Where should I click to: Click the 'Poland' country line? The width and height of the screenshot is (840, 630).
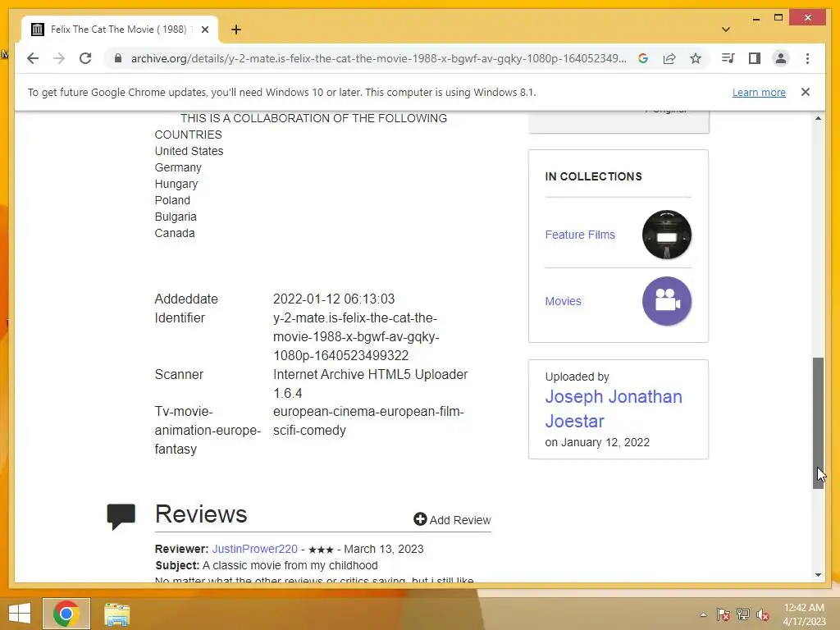click(x=172, y=200)
